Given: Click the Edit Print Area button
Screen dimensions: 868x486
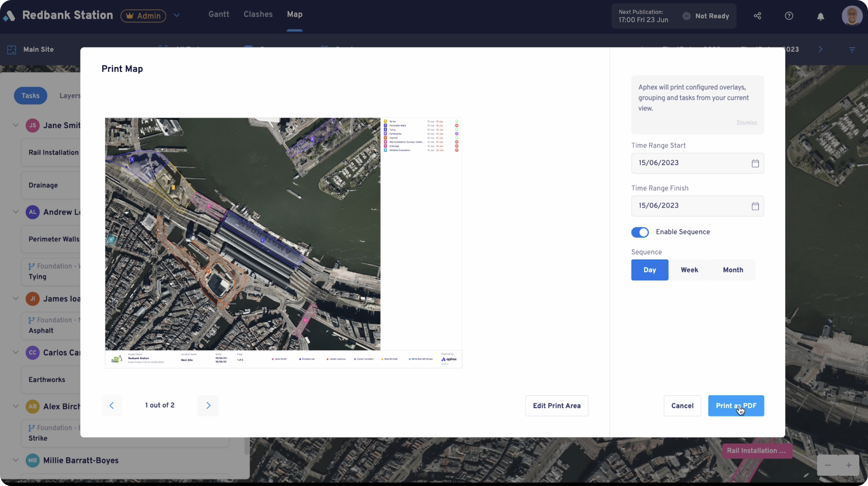Looking at the screenshot, I should (x=556, y=406).
